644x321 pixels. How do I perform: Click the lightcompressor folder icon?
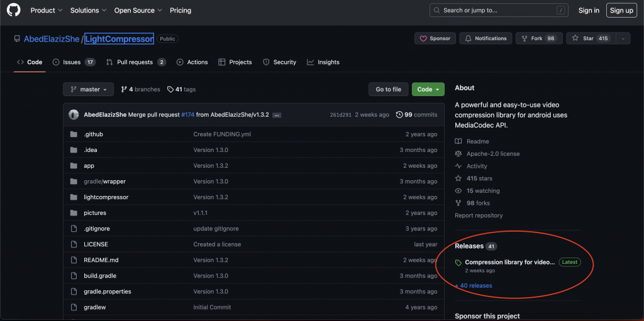pos(74,197)
